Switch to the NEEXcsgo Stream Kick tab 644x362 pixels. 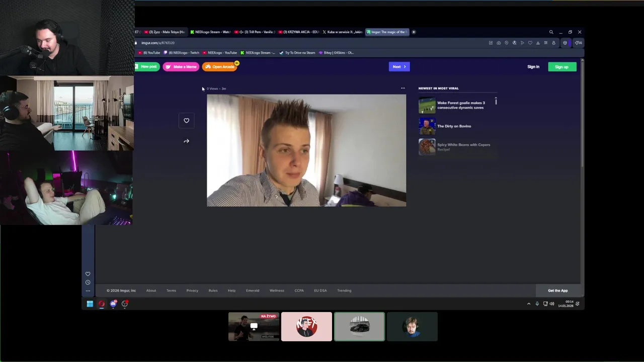pos(210,32)
